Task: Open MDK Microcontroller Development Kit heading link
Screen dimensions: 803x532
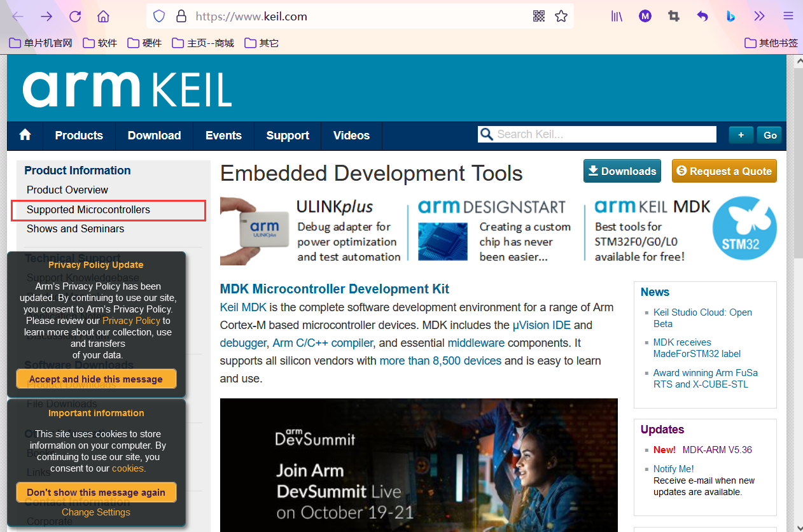Action: 335,289
